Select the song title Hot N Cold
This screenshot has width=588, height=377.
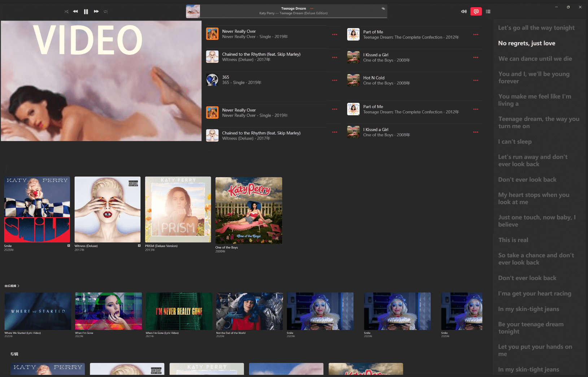(x=374, y=78)
